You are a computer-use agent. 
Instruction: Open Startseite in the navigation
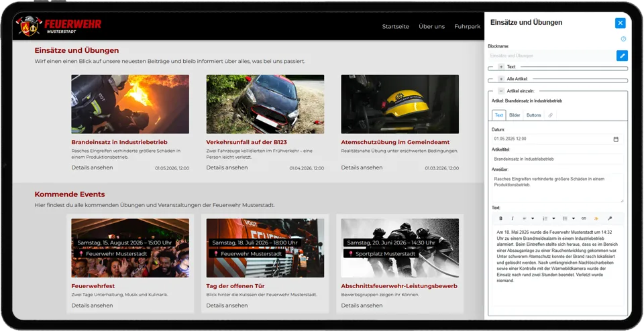[x=396, y=26]
